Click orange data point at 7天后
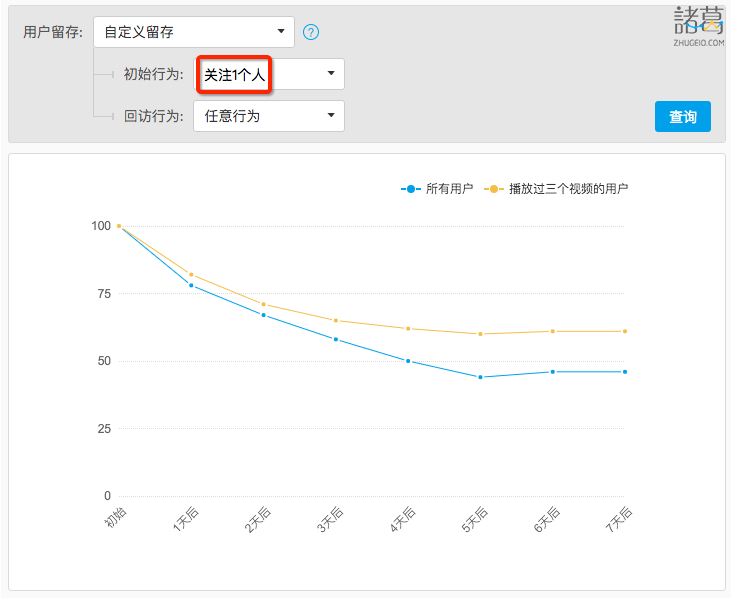This screenshot has width=731, height=598. [x=625, y=331]
